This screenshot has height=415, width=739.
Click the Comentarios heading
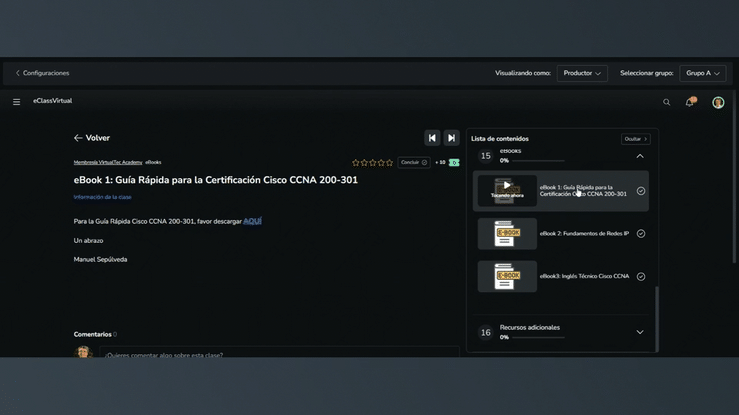(92, 334)
